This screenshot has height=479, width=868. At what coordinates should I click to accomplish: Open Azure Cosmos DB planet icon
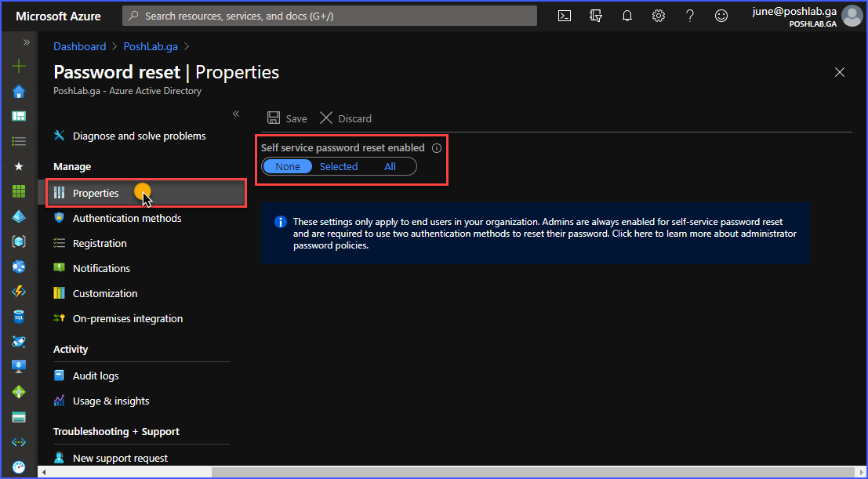19,342
